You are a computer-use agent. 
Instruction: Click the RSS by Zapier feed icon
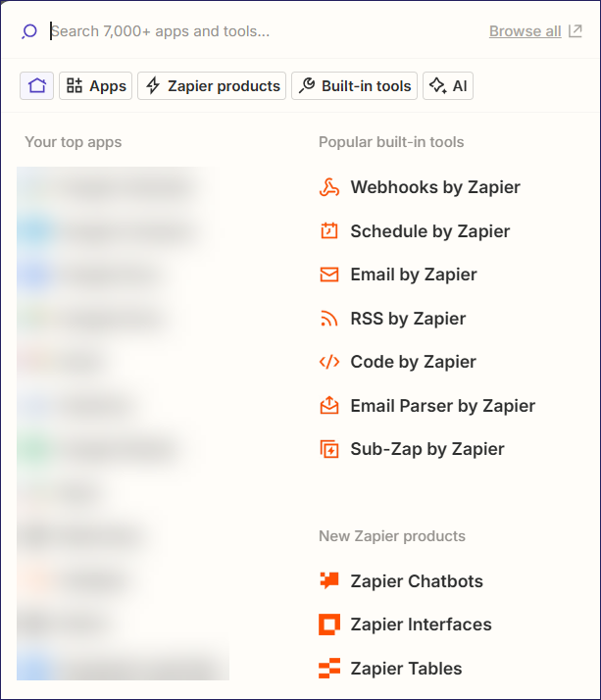pyautogui.click(x=329, y=319)
